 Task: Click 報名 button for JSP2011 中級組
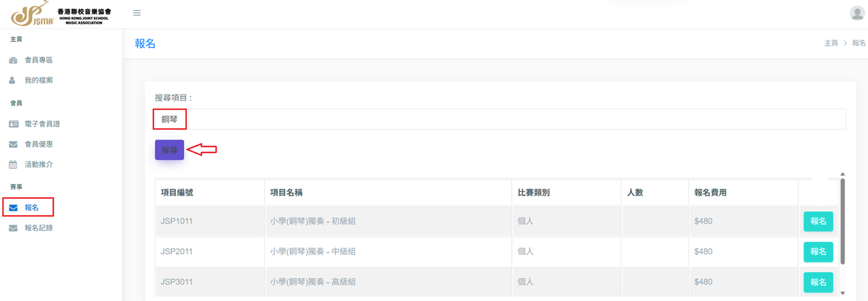[818, 252]
